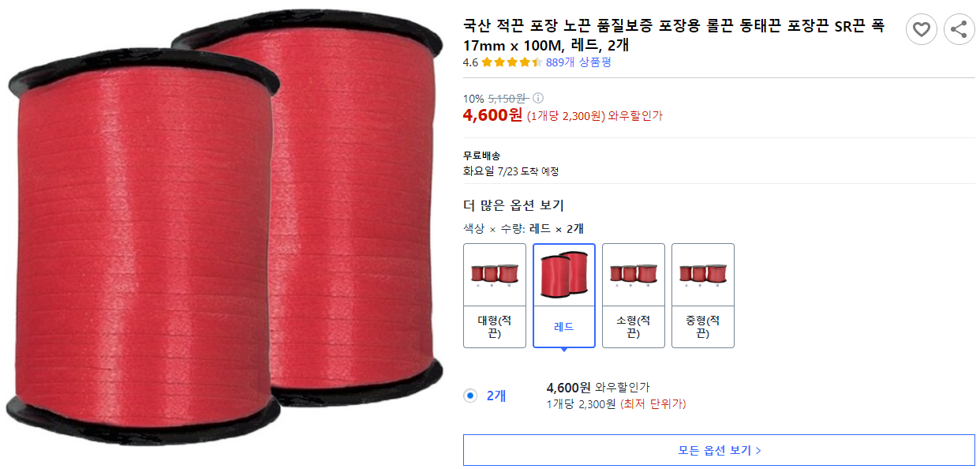
Task: Click the 와우할인가 label near the price
Action: [x=635, y=116]
